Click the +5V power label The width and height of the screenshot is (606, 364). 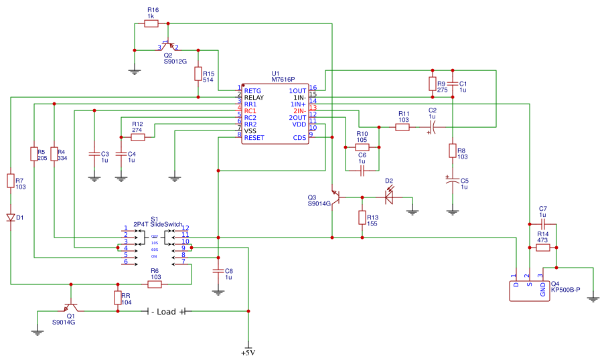point(248,353)
